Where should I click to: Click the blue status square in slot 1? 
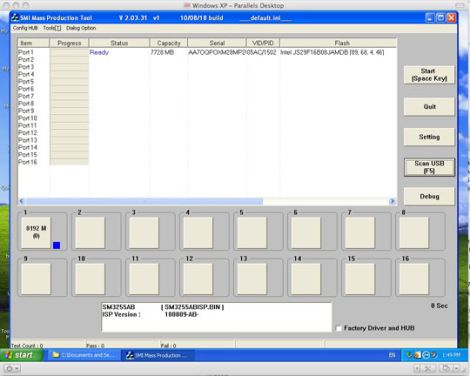coord(56,245)
